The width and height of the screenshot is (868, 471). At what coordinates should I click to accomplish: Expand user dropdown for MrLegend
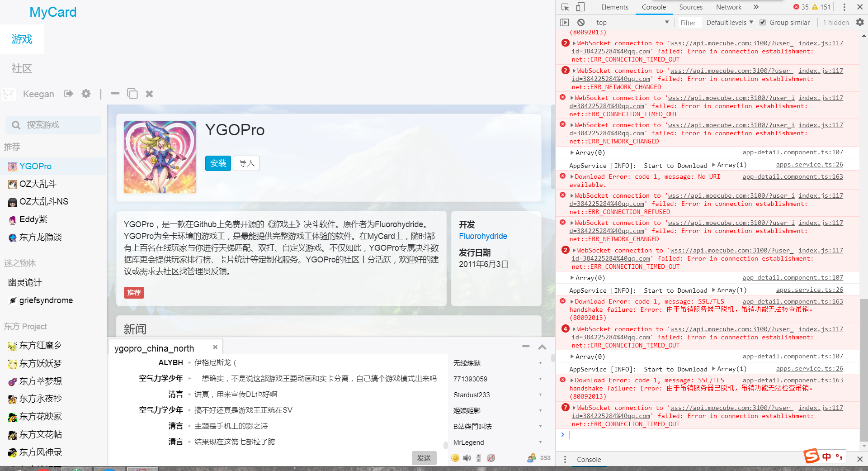coord(540,442)
